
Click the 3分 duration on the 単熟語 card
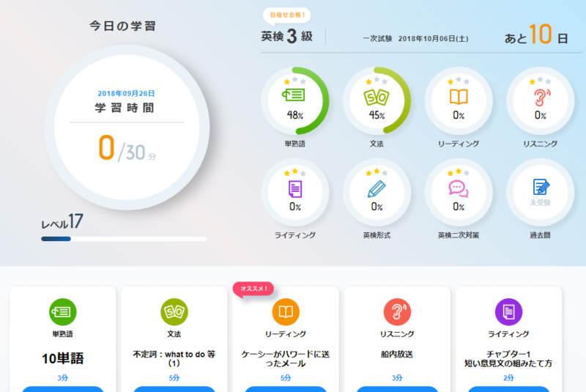pos(63,378)
